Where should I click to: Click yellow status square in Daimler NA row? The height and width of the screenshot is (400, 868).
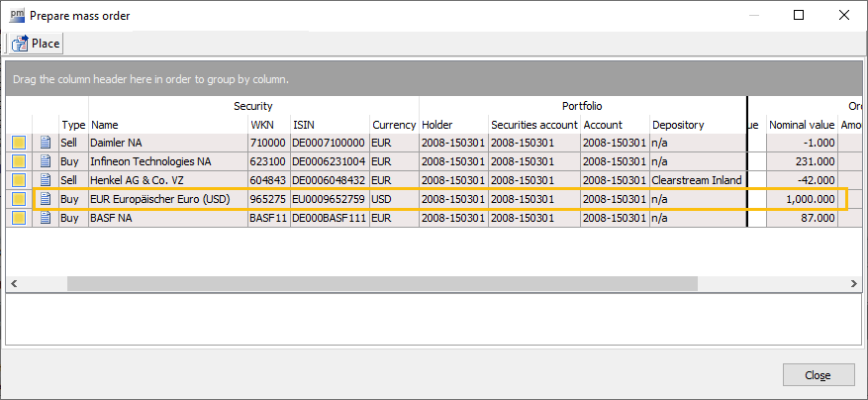point(19,143)
